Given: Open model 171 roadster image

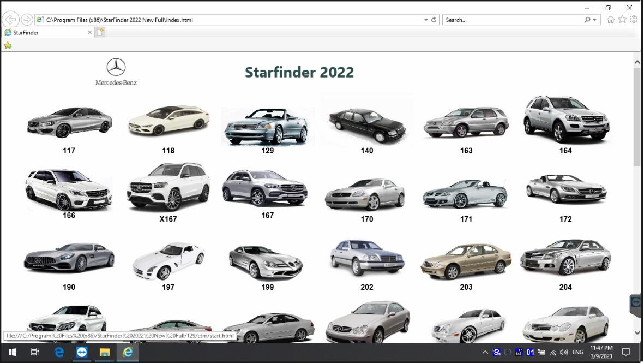Looking at the screenshot, I should tap(465, 194).
